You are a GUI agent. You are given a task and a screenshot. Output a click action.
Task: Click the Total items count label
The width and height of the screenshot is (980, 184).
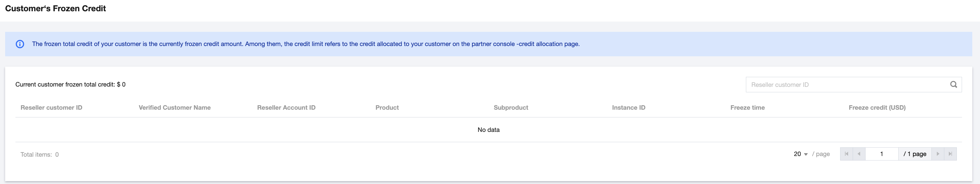tap(40, 154)
